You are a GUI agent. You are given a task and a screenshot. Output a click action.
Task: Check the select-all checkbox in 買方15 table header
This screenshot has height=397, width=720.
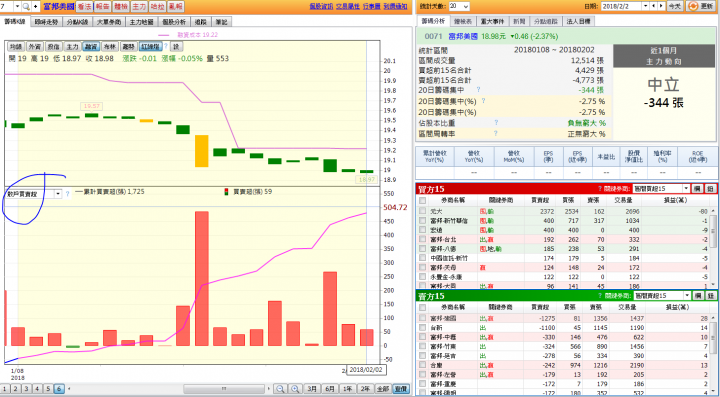tap(422, 201)
